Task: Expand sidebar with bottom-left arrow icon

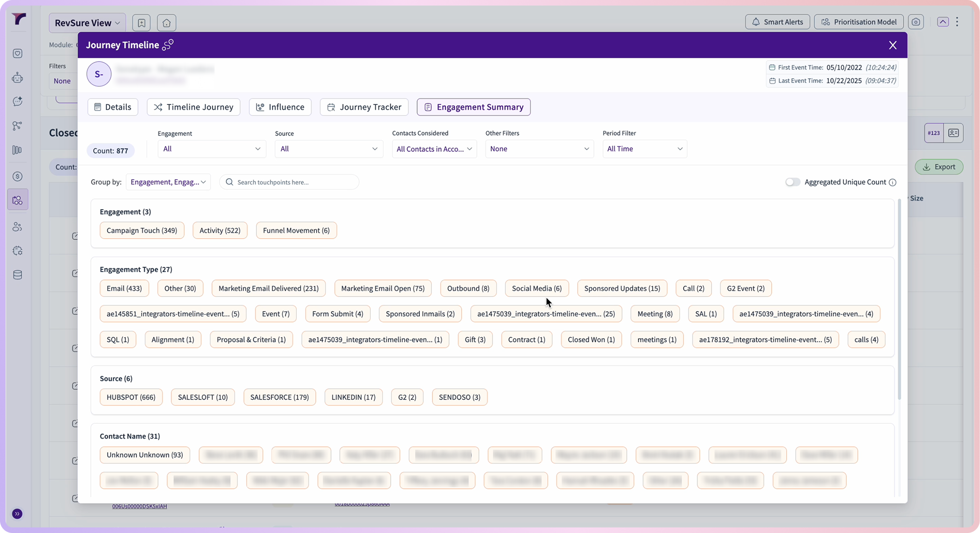Action: click(x=17, y=514)
